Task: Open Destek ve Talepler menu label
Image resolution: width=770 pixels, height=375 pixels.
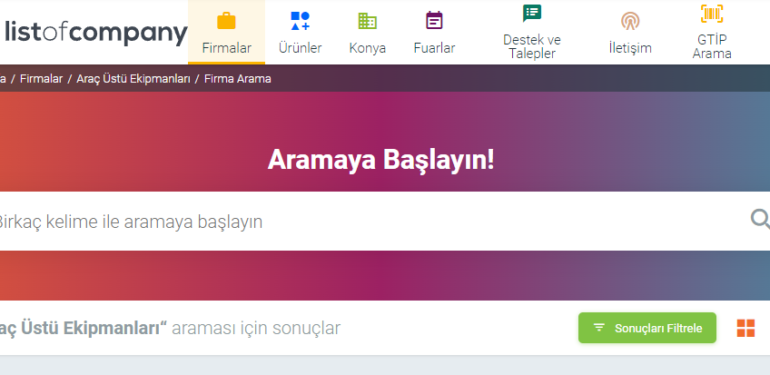Action: (x=532, y=47)
